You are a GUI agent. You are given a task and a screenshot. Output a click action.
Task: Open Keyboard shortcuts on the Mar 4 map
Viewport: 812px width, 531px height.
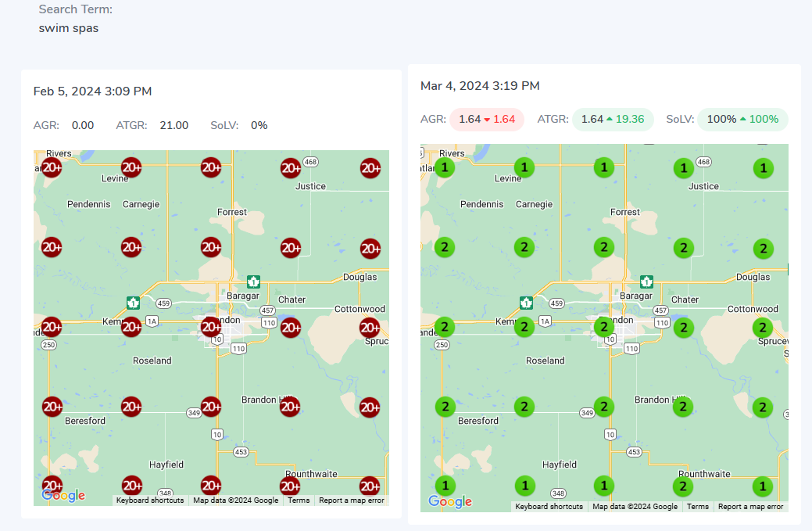point(549,507)
